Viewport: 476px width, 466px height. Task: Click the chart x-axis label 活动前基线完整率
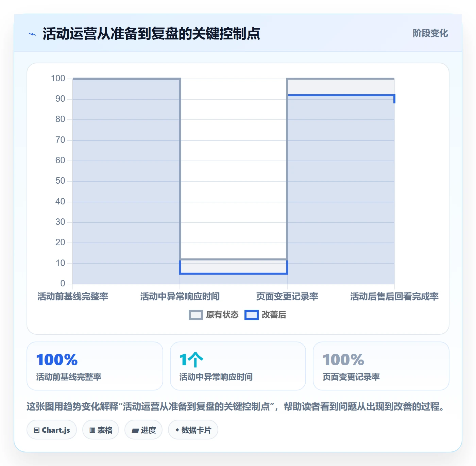point(73,297)
